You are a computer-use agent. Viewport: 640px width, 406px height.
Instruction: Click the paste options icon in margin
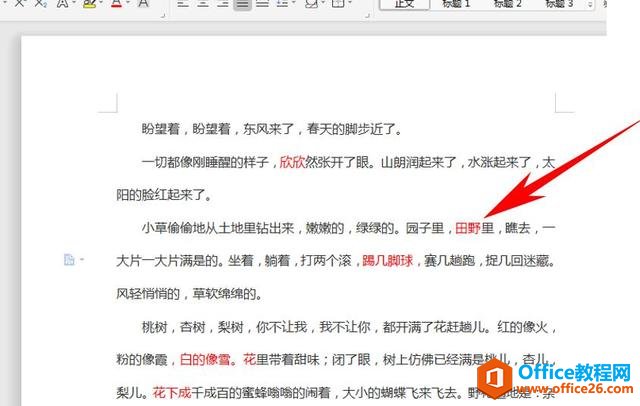click(x=69, y=260)
